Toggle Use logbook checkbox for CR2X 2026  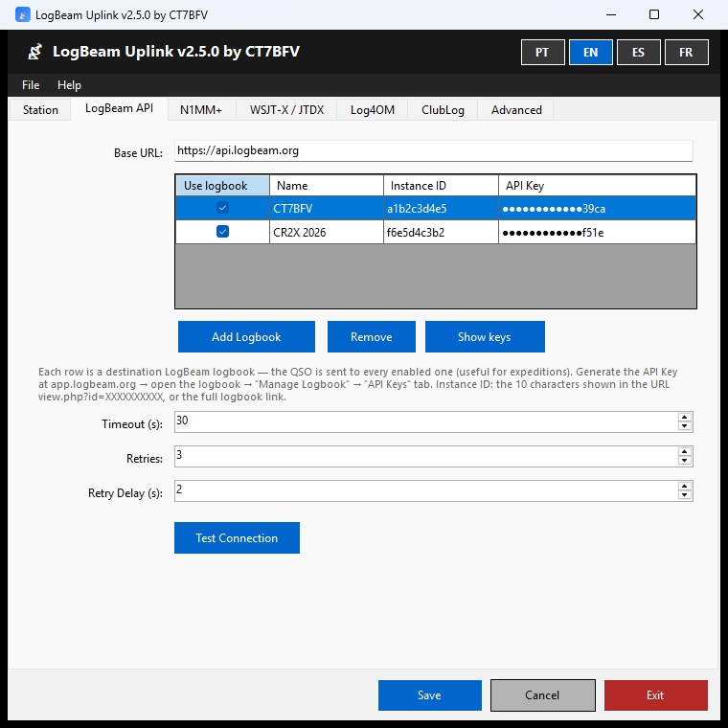click(x=222, y=231)
